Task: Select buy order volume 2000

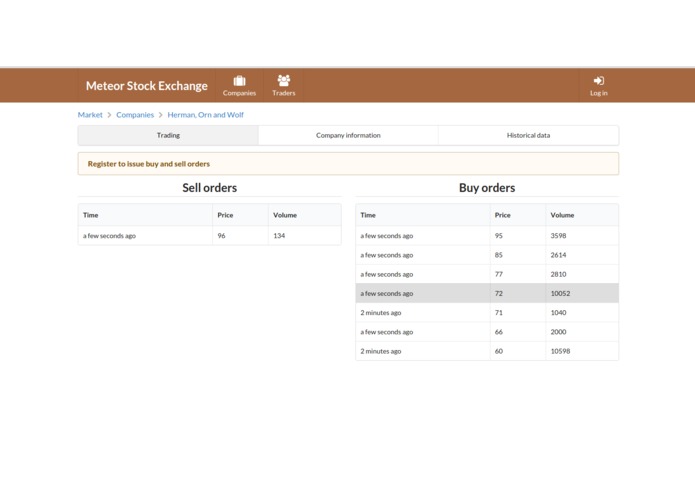Action: [x=582, y=332]
